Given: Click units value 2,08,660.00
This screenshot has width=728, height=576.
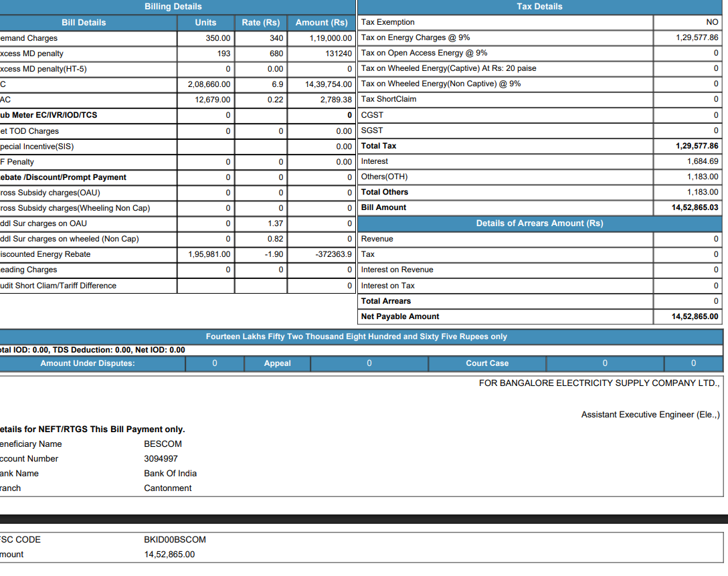Looking at the screenshot, I should coord(209,84).
